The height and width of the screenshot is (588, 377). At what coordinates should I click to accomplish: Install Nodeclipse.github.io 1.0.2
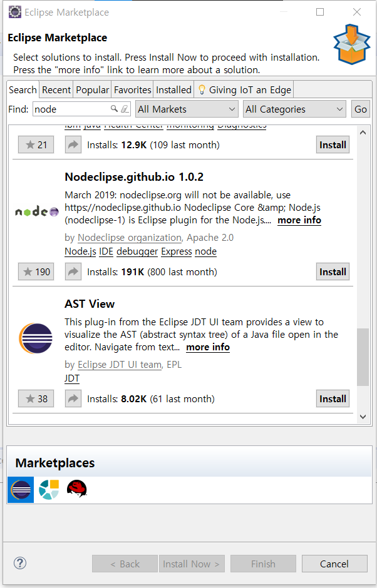[x=333, y=271]
